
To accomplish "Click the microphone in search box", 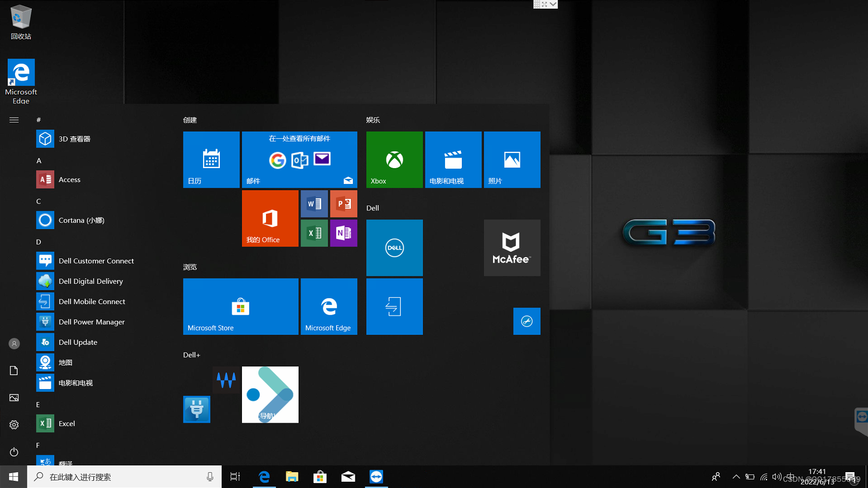I will (210, 476).
